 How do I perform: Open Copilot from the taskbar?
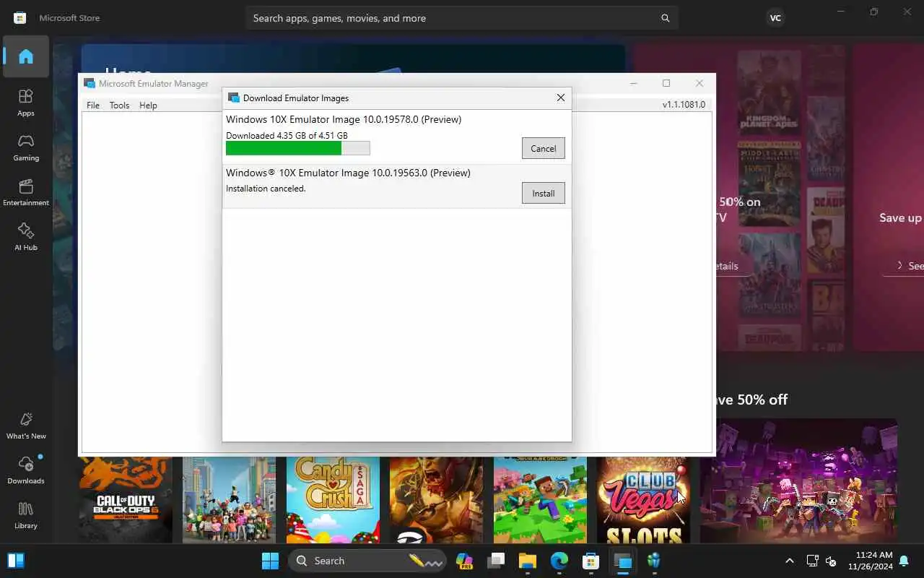click(x=464, y=561)
